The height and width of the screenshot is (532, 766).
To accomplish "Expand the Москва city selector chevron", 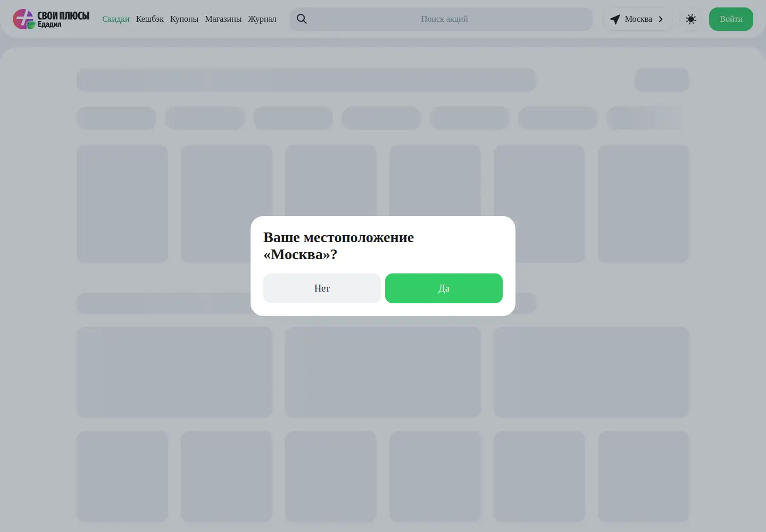I will coord(661,19).
